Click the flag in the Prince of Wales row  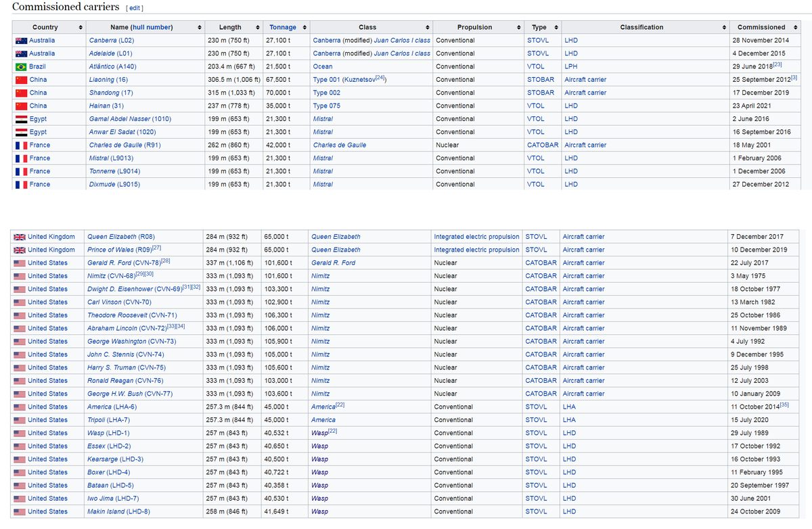19,250
